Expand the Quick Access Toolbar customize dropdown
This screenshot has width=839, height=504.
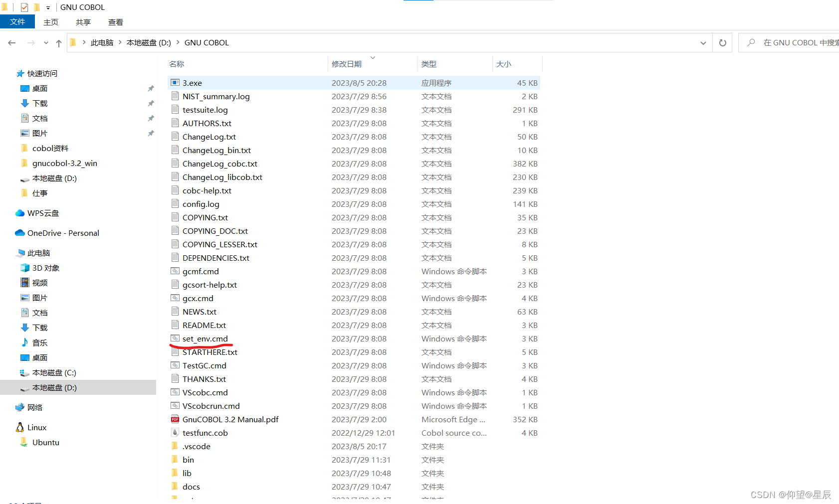(47, 7)
